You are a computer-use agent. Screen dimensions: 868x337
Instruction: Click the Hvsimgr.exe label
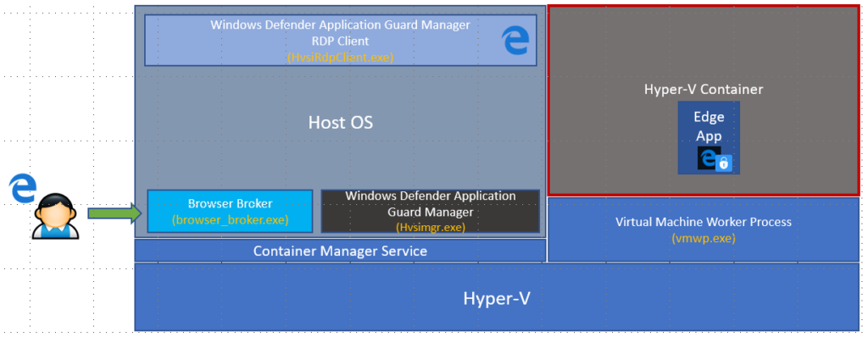click(430, 227)
